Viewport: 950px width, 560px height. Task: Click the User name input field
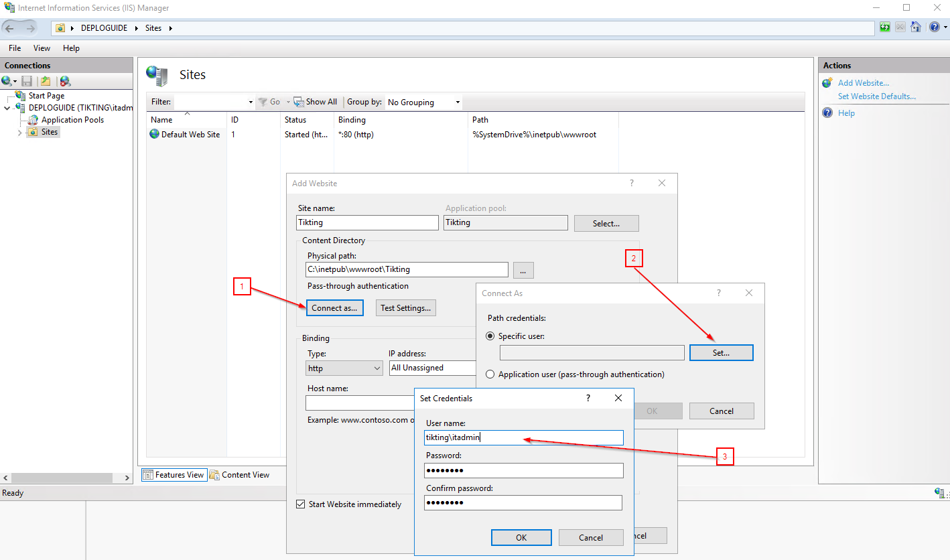pyautogui.click(x=523, y=438)
